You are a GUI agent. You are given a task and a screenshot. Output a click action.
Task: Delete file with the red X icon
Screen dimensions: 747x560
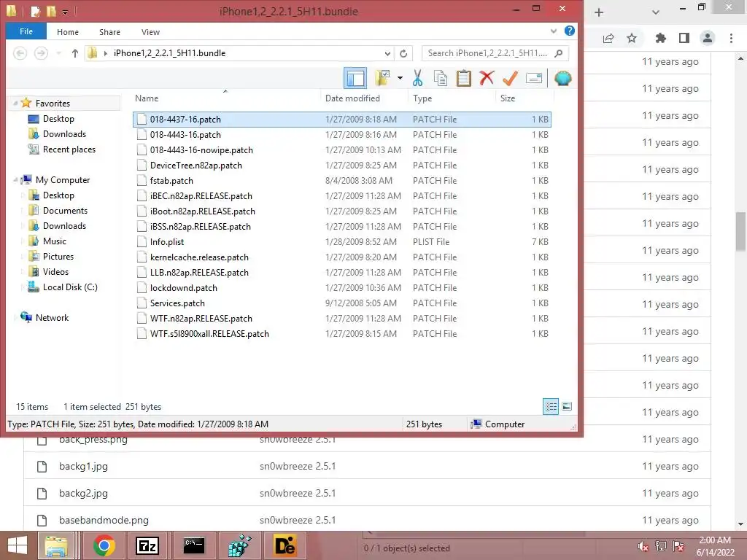pos(487,78)
